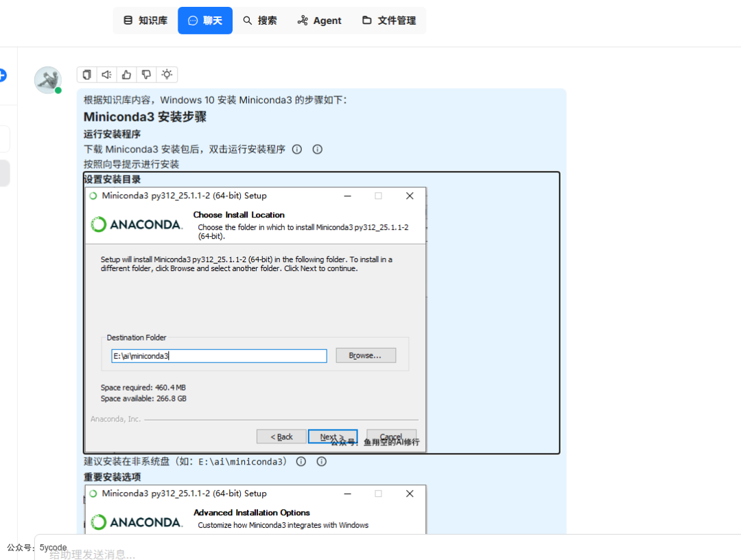Open the first info icon after E:\ai\miniconda3

(301, 462)
